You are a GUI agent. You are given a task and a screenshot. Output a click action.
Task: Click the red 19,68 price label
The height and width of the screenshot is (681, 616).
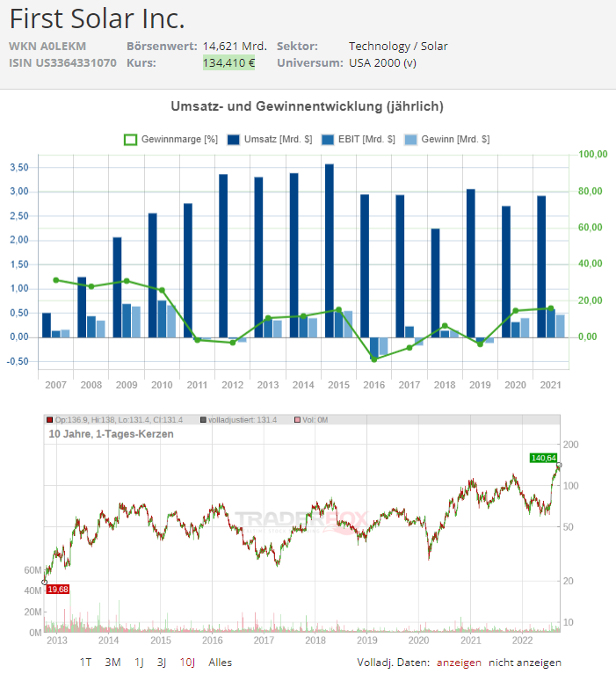click(58, 590)
